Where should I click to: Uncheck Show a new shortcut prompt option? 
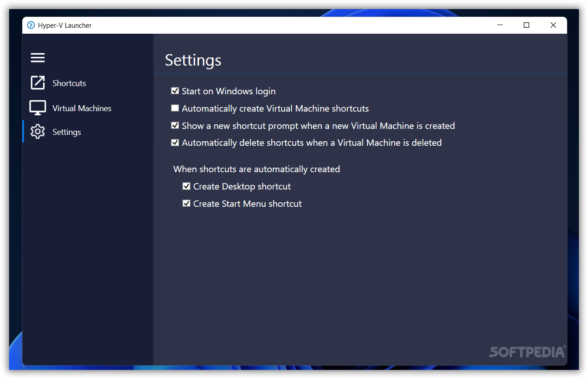175,125
